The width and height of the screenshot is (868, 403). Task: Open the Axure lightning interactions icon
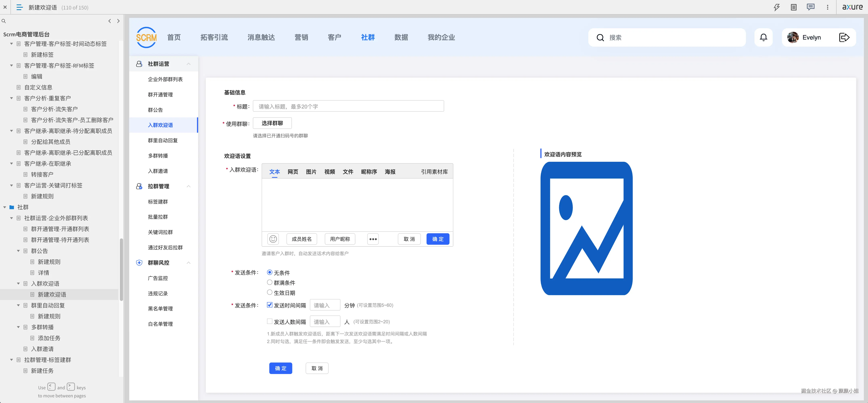[x=776, y=7]
